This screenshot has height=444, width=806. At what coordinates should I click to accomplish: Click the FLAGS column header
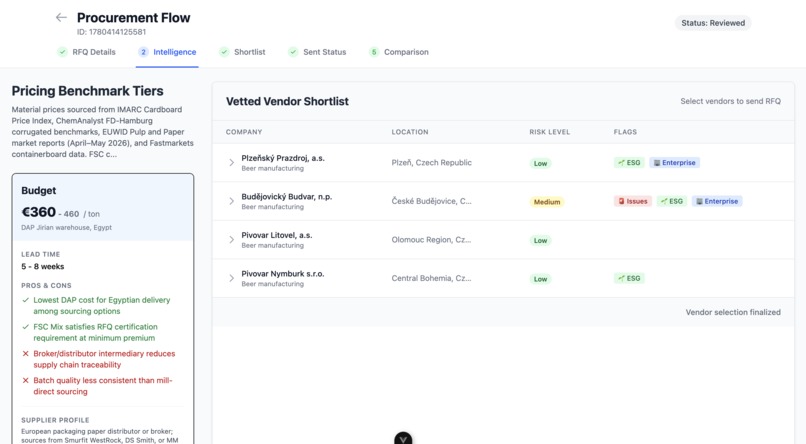[x=625, y=132]
